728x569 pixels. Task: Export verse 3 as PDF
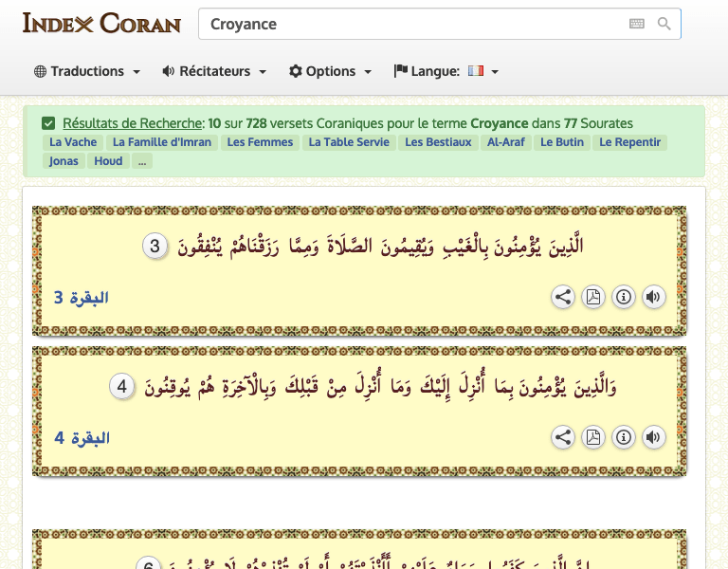[593, 297]
